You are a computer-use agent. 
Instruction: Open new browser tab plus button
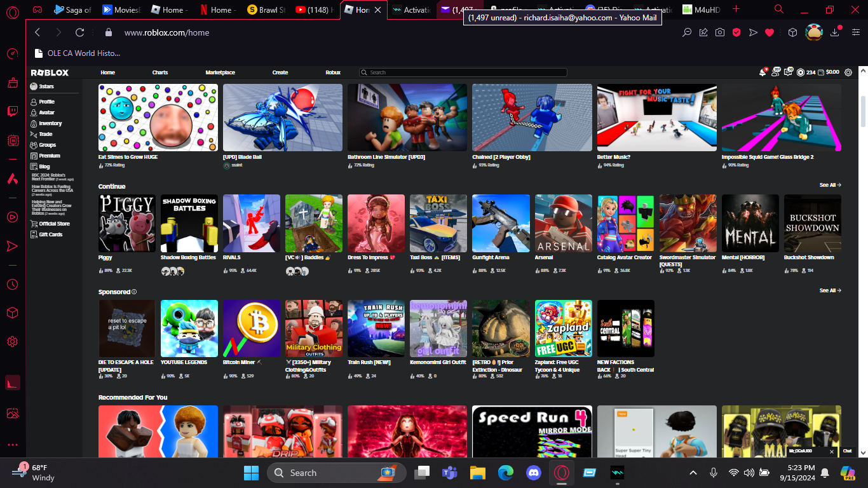736,10
